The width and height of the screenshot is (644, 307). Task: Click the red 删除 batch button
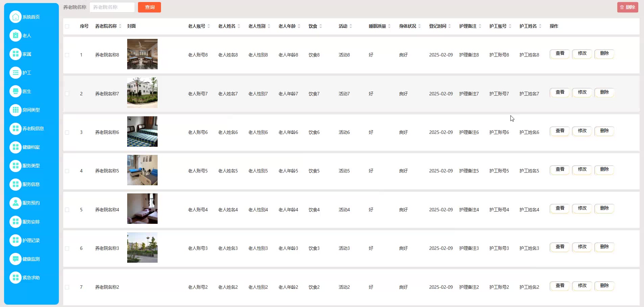(x=627, y=7)
